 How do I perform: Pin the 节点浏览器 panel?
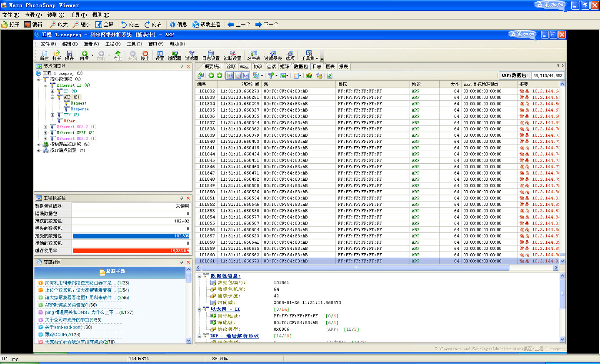[x=182, y=67]
